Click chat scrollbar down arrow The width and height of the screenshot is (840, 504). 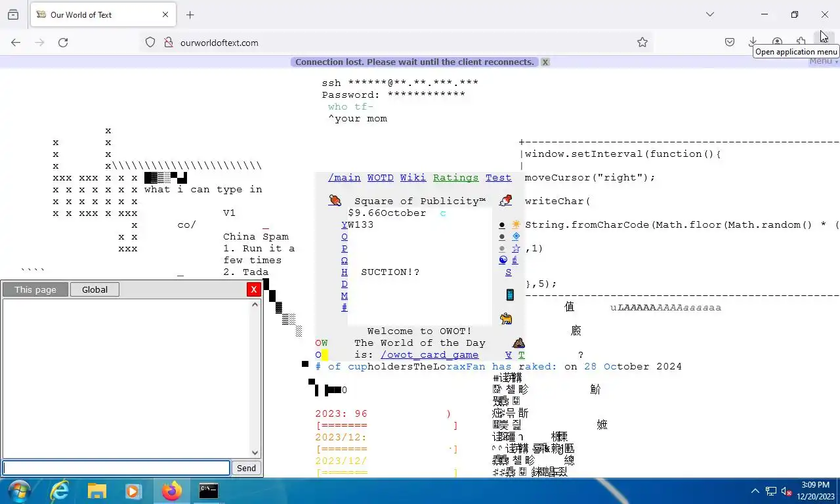(x=255, y=452)
